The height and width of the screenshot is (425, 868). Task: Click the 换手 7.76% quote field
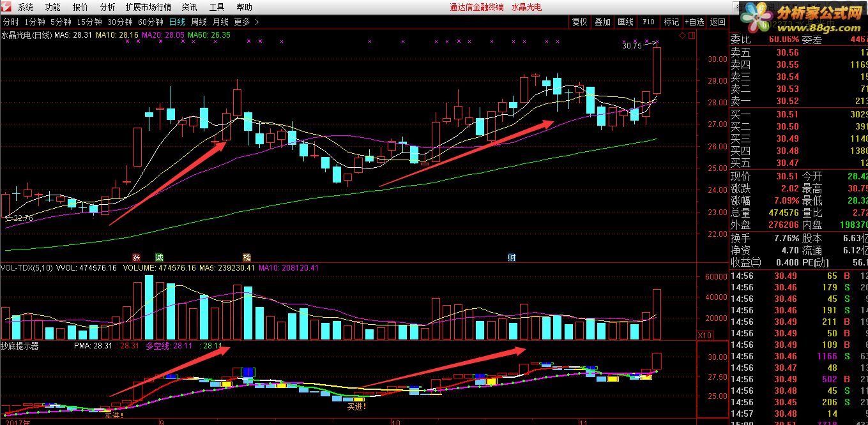coord(765,238)
